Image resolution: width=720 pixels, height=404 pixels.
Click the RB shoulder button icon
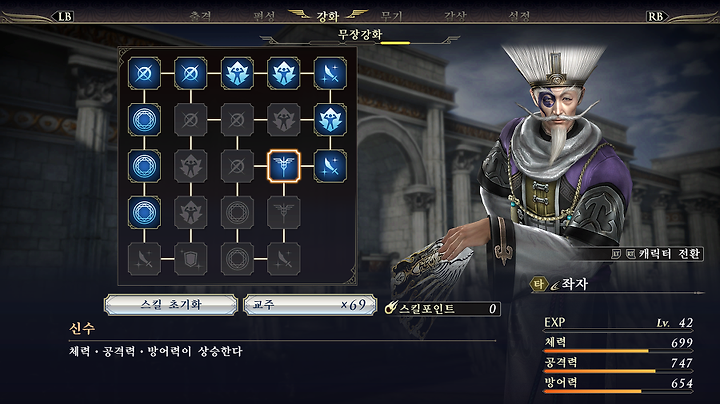point(656,17)
